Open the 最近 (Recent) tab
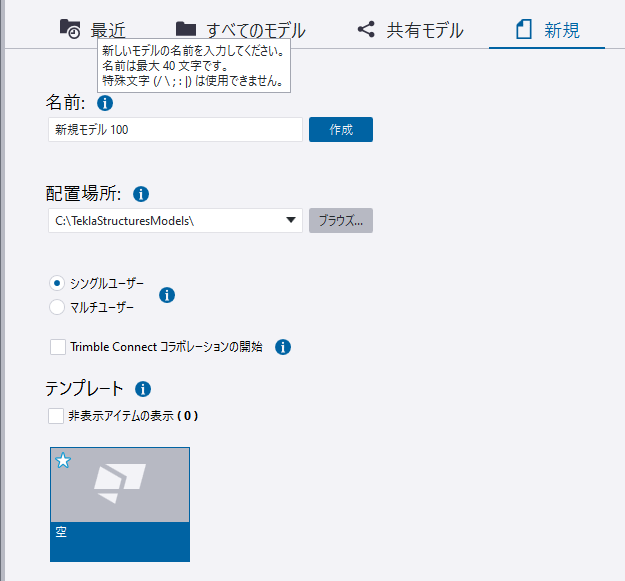 click(92, 29)
